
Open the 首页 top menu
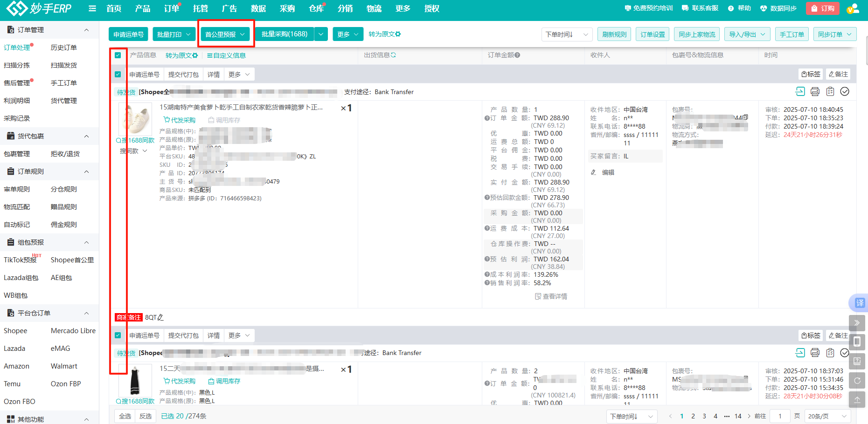coord(114,8)
